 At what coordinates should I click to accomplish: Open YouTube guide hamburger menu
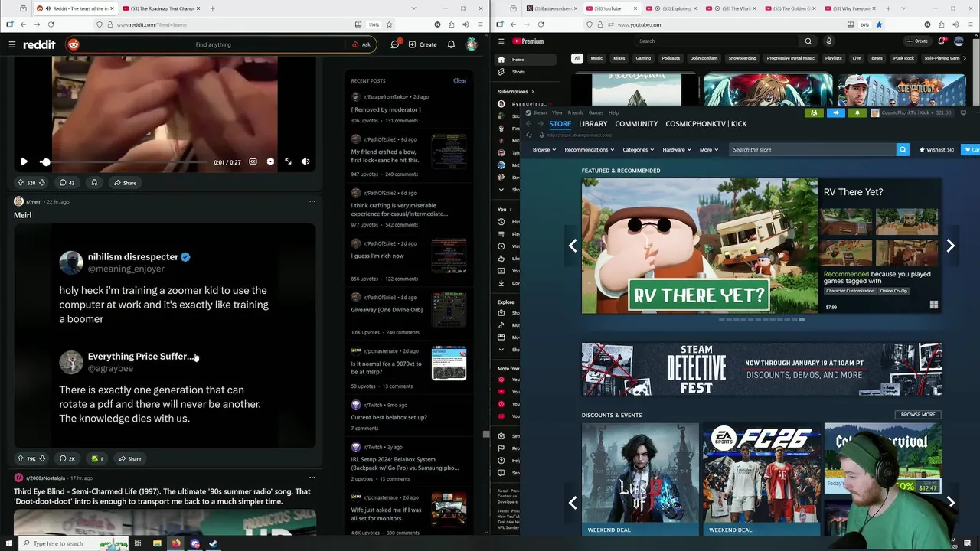(x=501, y=41)
